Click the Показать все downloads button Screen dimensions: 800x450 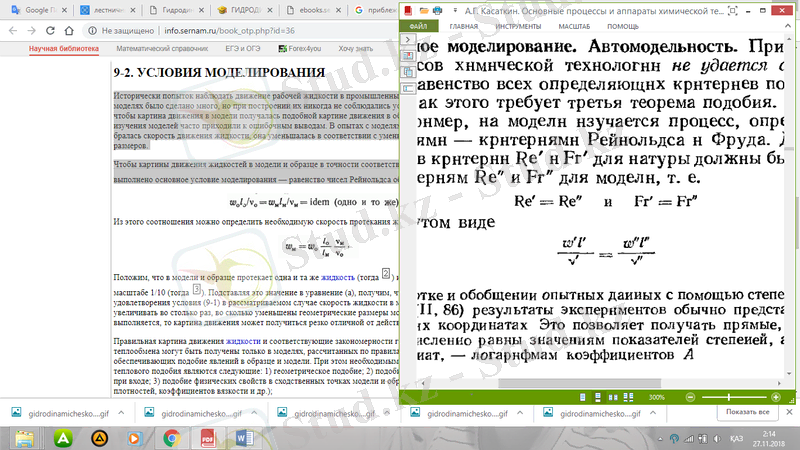point(747,412)
